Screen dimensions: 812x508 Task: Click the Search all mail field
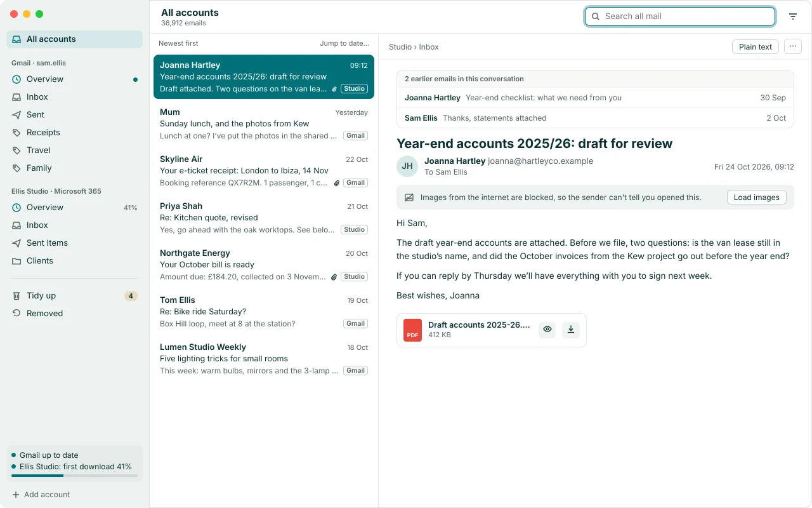point(680,17)
